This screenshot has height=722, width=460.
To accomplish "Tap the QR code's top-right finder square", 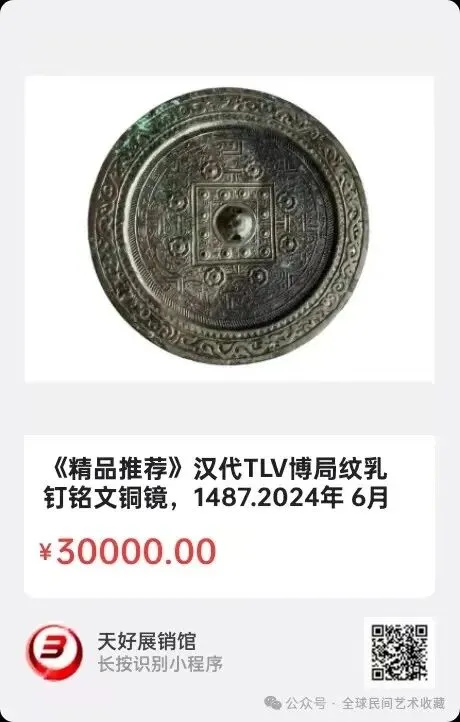I will coord(420,632).
